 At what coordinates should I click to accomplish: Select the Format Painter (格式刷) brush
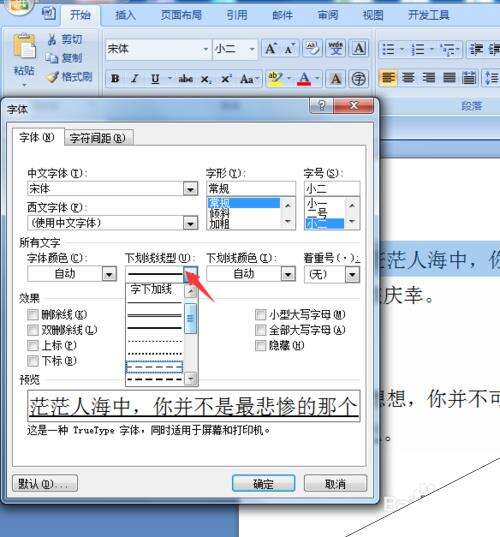point(53,77)
